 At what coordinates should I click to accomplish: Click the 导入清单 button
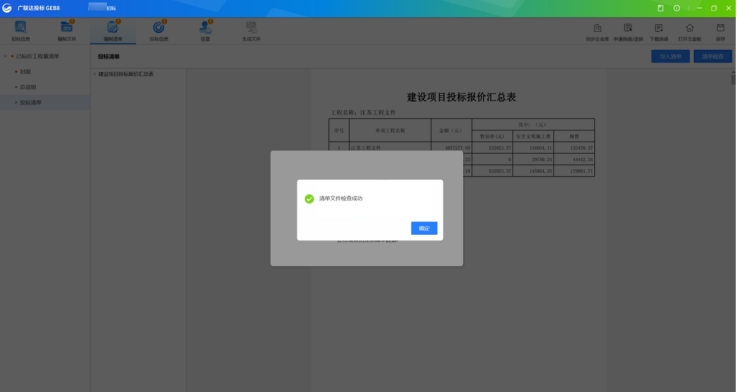tap(670, 56)
